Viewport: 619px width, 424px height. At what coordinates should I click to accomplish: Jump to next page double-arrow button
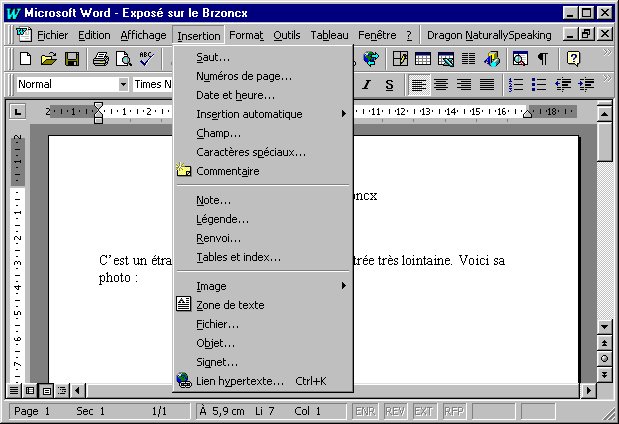tap(604, 374)
